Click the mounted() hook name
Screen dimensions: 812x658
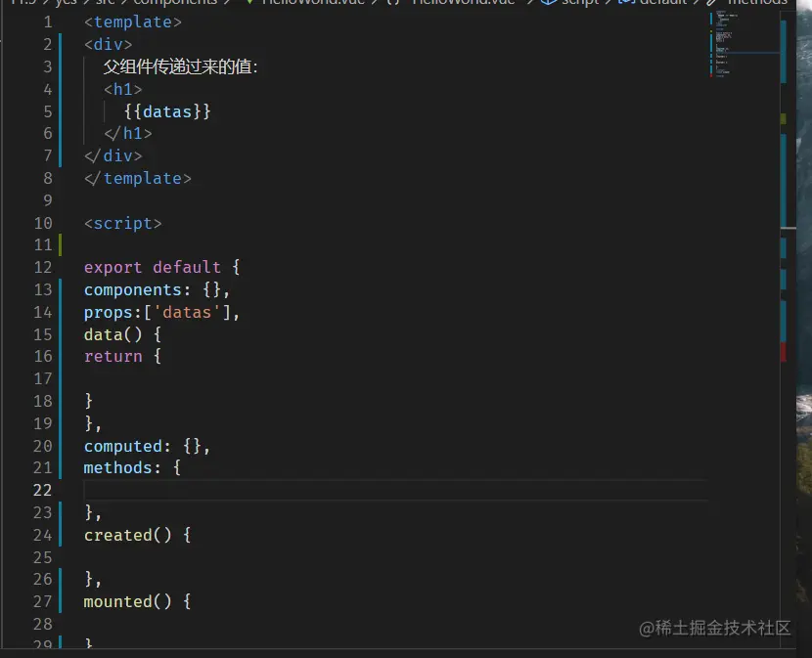point(118,601)
